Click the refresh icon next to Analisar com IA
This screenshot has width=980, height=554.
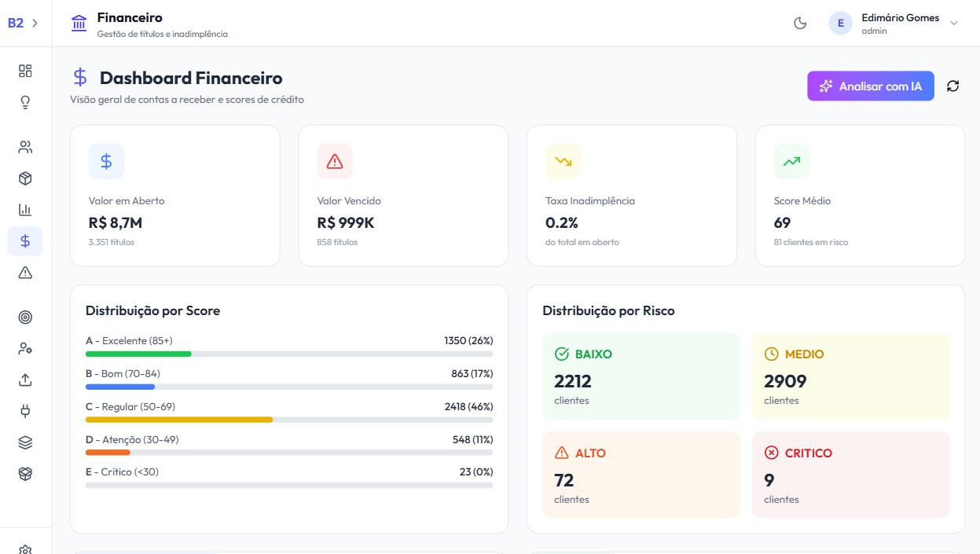[x=953, y=86]
